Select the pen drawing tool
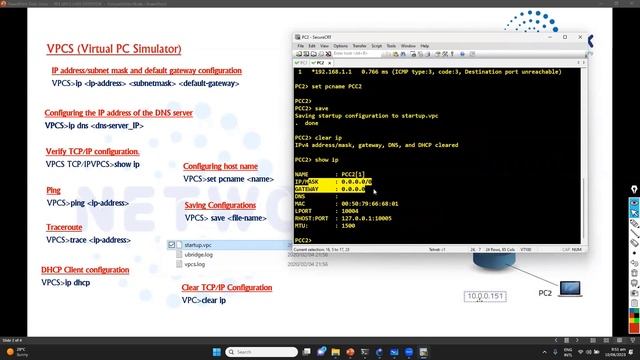This screenshot has width=640, height=360. [x=634, y=223]
